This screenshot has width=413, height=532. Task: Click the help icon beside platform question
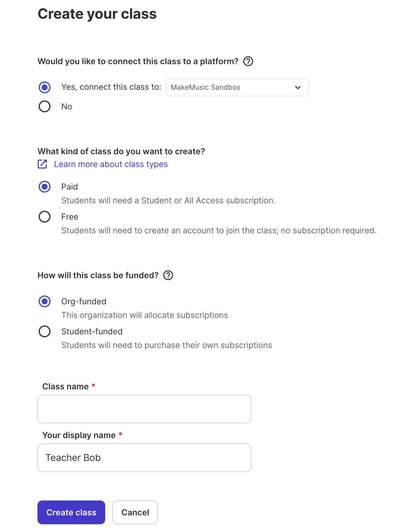(x=248, y=62)
